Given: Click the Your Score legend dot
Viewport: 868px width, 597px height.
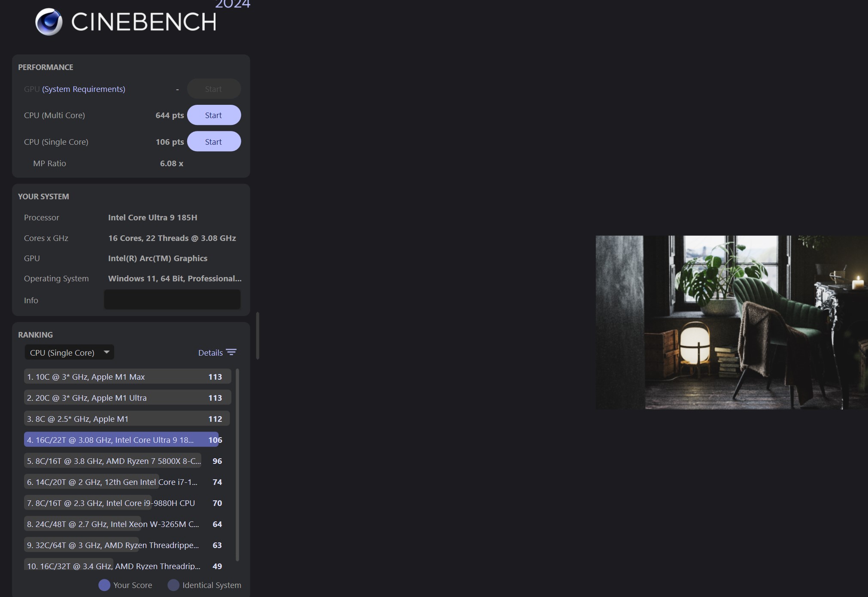Looking at the screenshot, I should 104,585.
